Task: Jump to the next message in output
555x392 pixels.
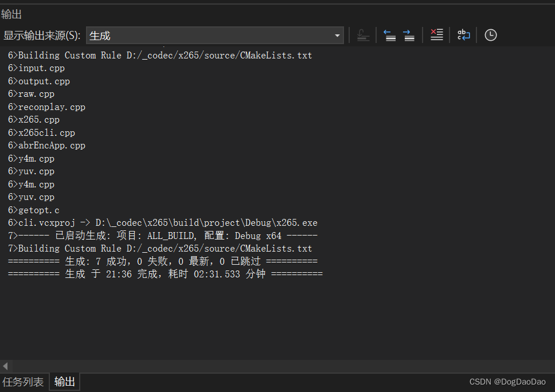Action: pyautogui.click(x=409, y=35)
